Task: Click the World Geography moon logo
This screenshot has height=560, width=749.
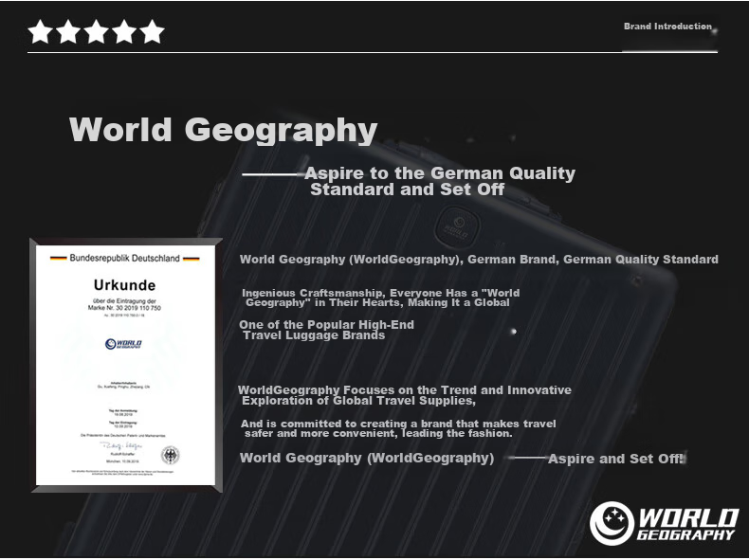Action: coord(612,523)
